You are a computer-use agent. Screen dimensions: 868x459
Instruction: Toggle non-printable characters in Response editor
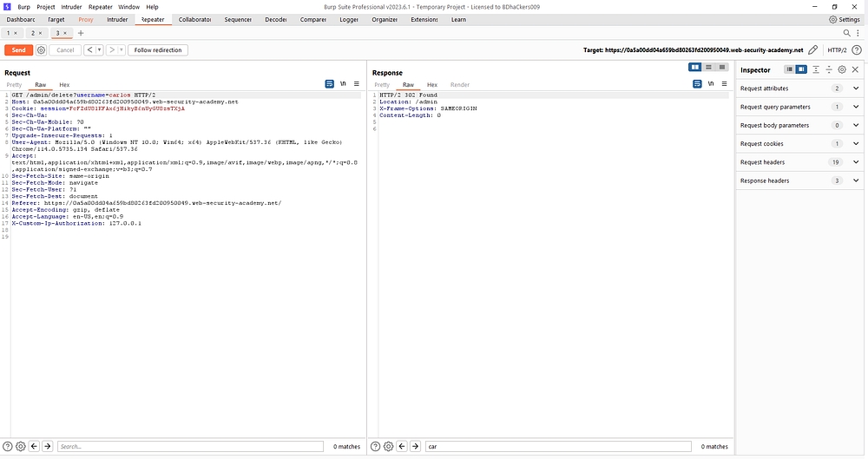point(710,84)
